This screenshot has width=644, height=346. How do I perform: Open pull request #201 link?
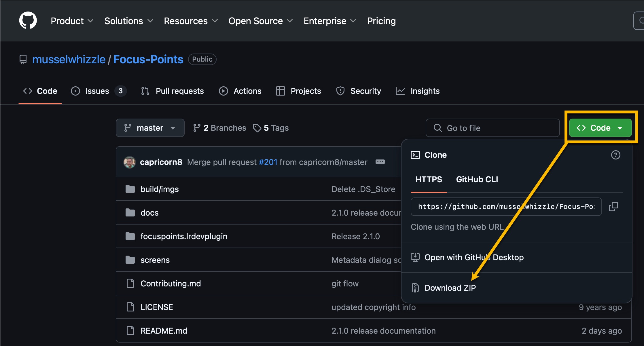point(268,162)
